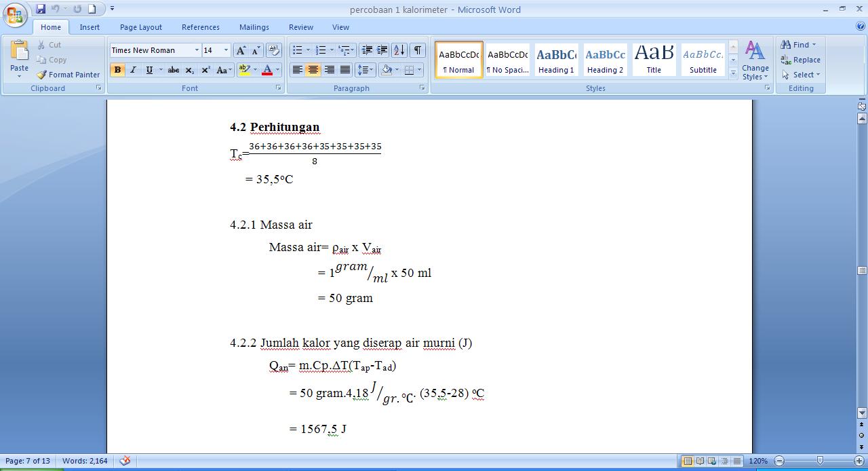Apply numbered list icon
The width and height of the screenshot is (868, 471).
click(x=321, y=50)
